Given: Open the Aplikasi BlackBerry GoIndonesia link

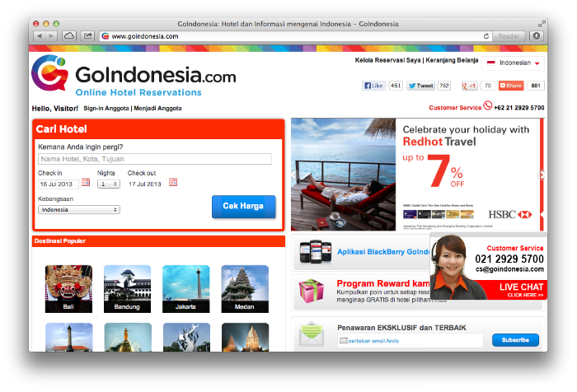Looking at the screenshot, I should point(383,252).
